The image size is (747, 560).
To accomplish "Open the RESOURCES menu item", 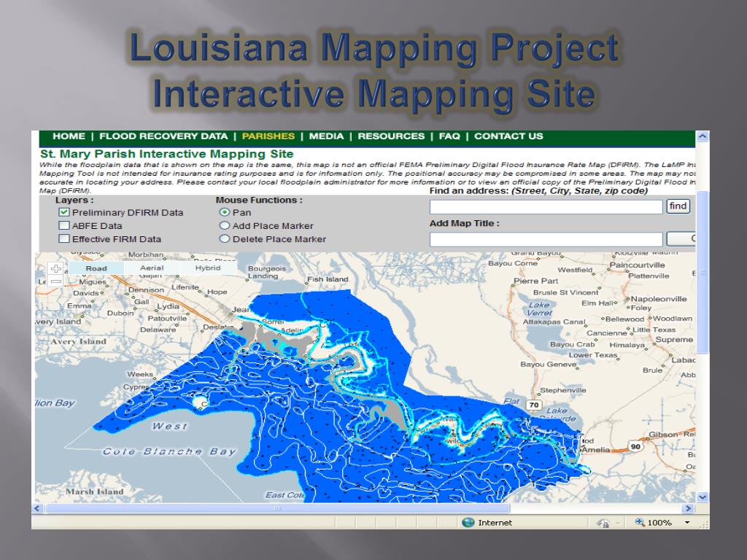I will coord(391,136).
